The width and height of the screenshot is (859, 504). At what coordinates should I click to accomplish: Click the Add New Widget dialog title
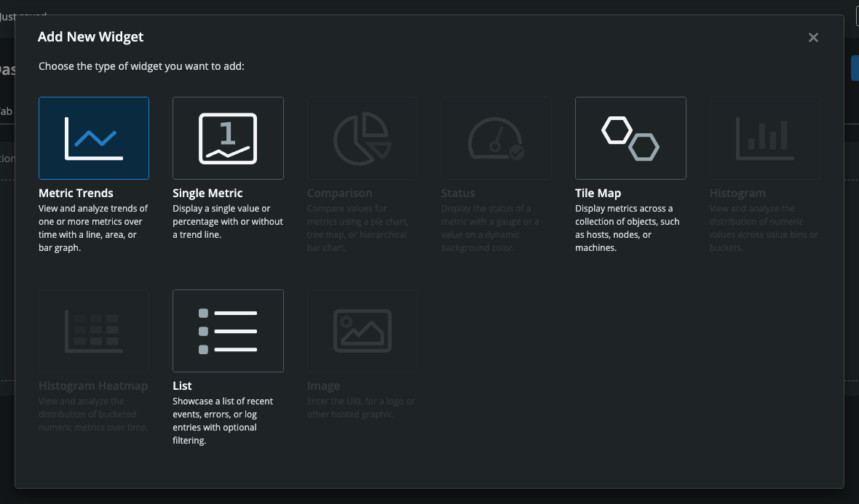point(90,36)
